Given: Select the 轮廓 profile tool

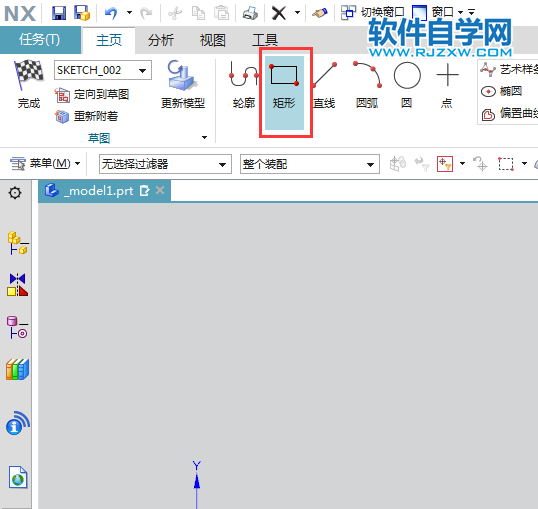Looking at the screenshot, I should point(244,84).
